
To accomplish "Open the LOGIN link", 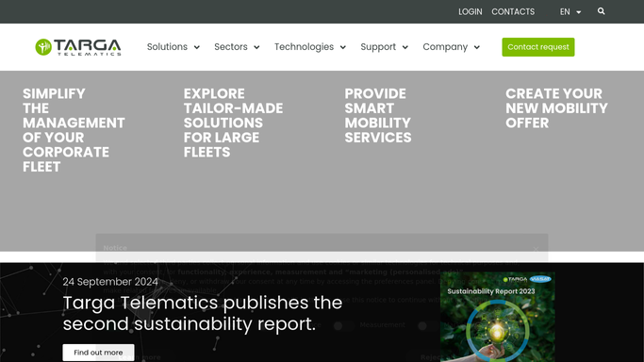I will [x=470, y=12].
